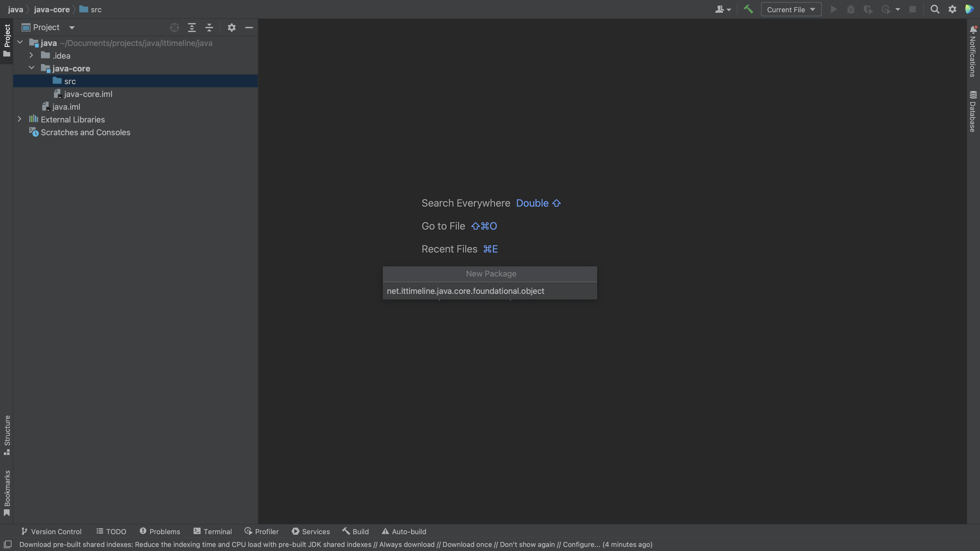Click the java-core module folder icon
Viewport: 980px width, 551px height.
click(46, 68)
